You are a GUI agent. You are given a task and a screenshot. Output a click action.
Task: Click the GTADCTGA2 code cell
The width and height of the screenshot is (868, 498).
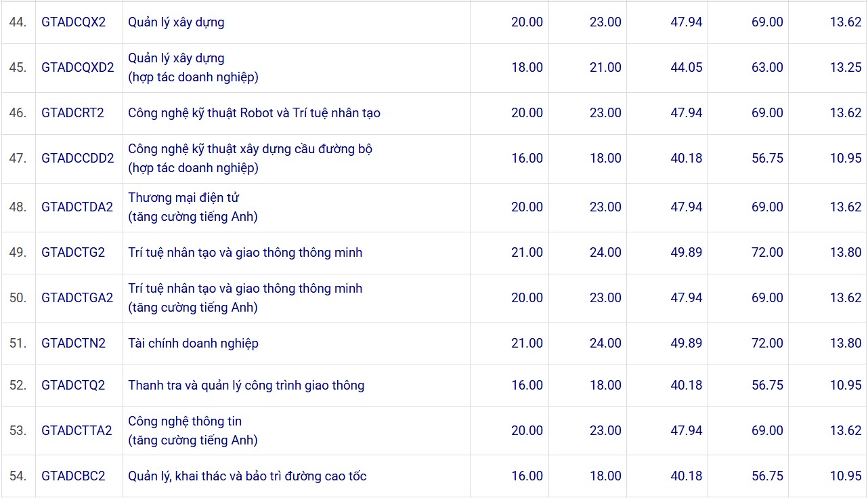click(x=77, y=297)
